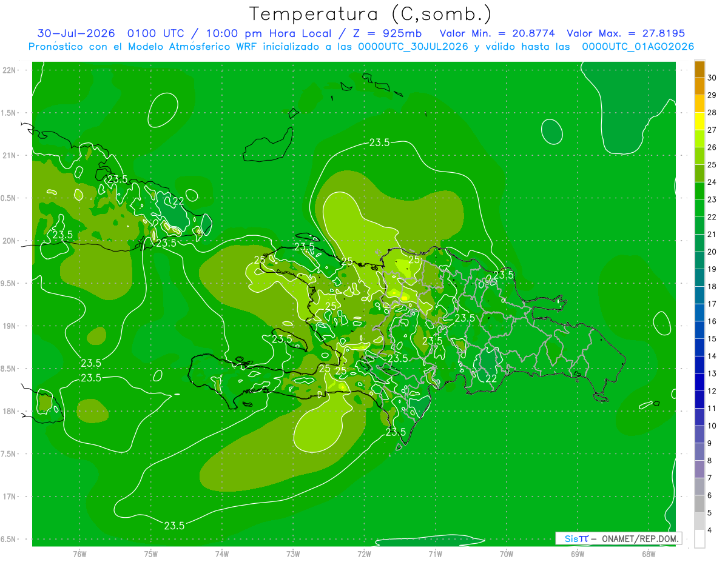Click the "18N" latitude axis label
Screen dimensions: 728x562
tap(9, 412)
